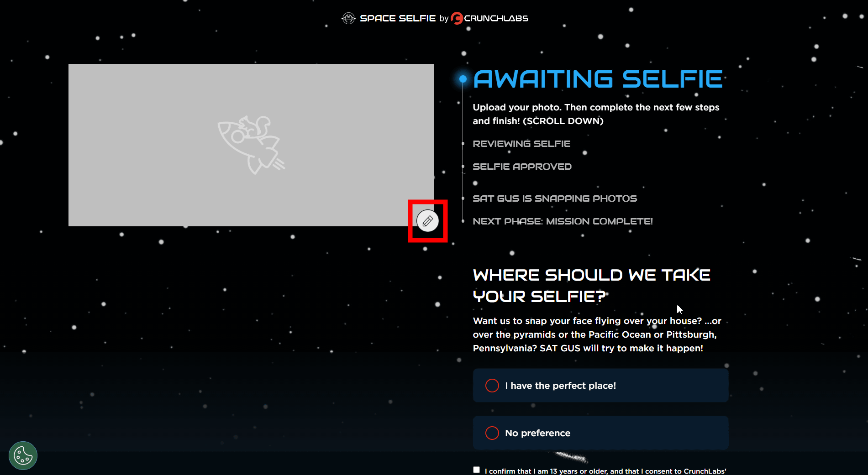Image resolution: width=868 pixels, height=475 pixels.
Task: Click the Selfie Approved step
Action: coord(522,167)
